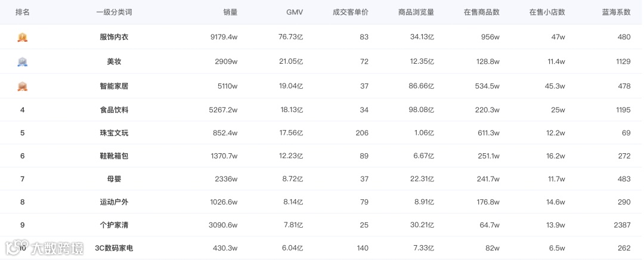Click the 在售商品数 column header
The width and height of the screenshot is (644, 260).
[x=481, y=13]
